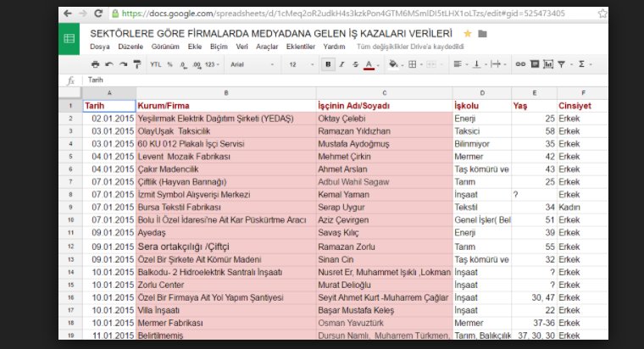This screenshot has width=644, height=349.
Task: Click browser back arrow
Action: [68, 14]
